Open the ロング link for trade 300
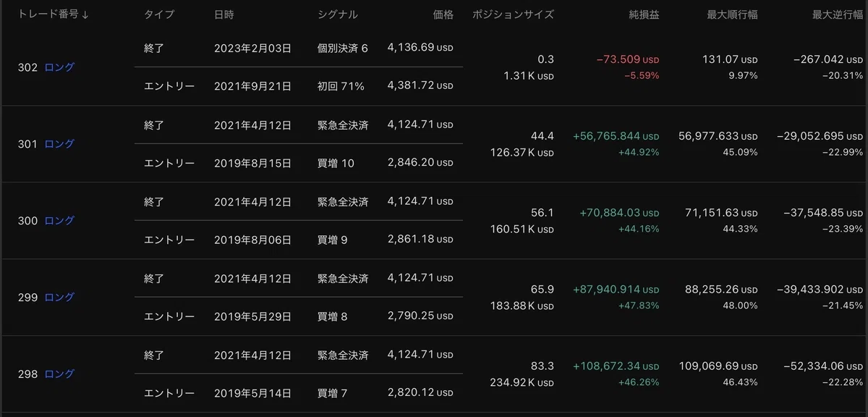This screenshot has width=868, height=417. [59, 221]
